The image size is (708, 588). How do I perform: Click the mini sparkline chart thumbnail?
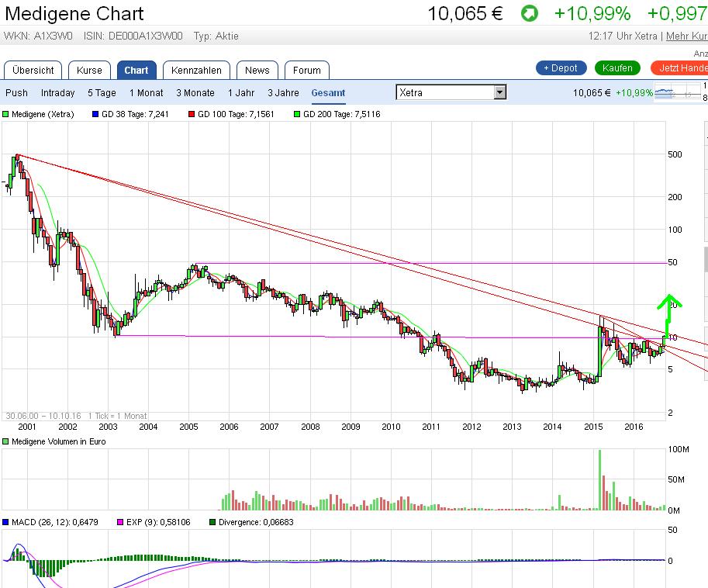tap(677, 92)
